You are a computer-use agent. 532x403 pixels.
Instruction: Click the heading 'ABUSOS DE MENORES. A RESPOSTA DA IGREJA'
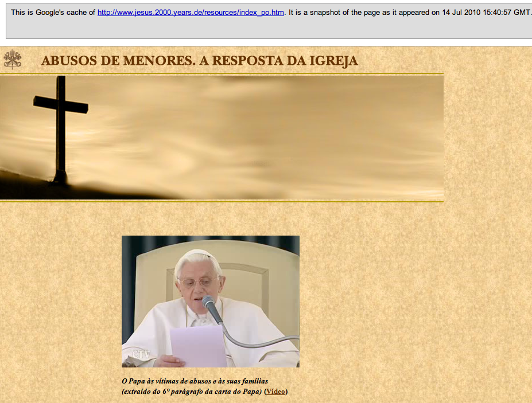pyautogui.click(x=199, y=61)
